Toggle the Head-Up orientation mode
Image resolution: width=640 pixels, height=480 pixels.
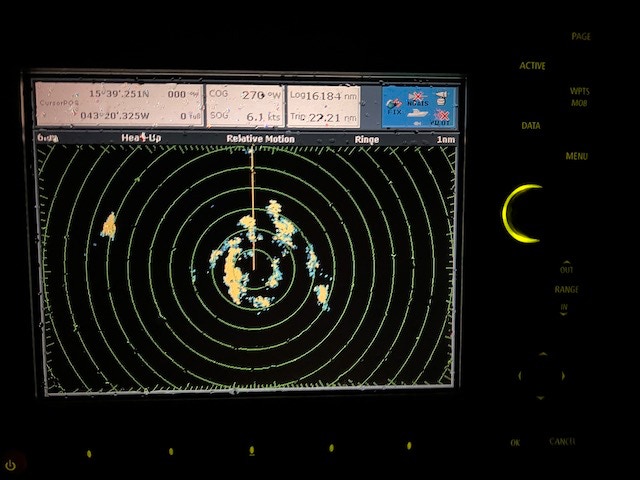coord(141,138)
